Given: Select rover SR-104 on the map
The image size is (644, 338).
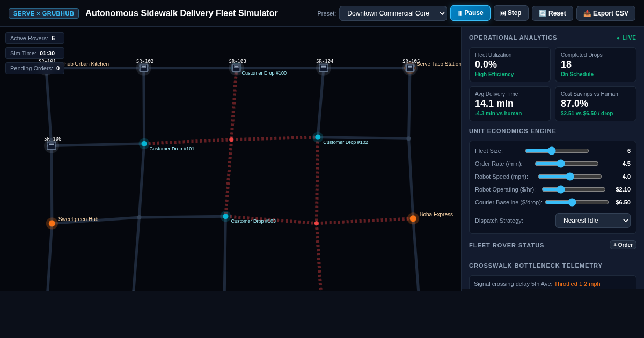Looking at the screenshot, I should point(324,68).
